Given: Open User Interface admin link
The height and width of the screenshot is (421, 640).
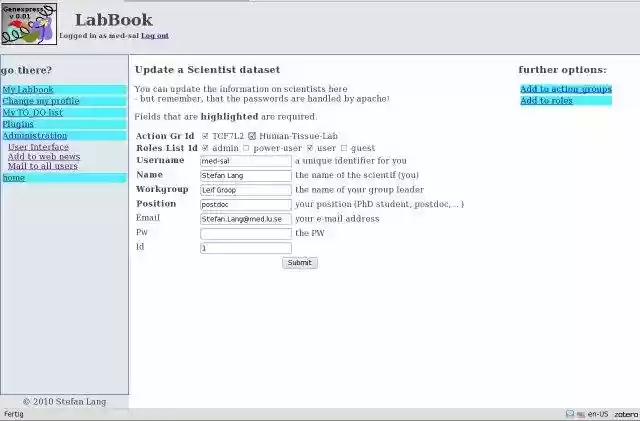Looking at the screenshot, I should [x=38, y=147].
